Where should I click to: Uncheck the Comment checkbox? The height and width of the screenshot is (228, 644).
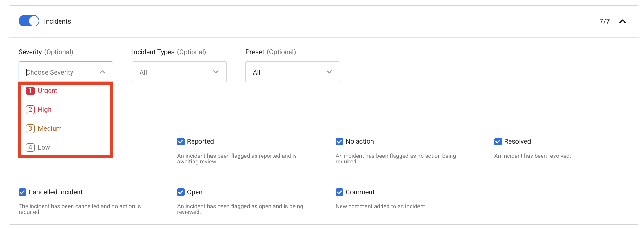(x=339, y=192)
